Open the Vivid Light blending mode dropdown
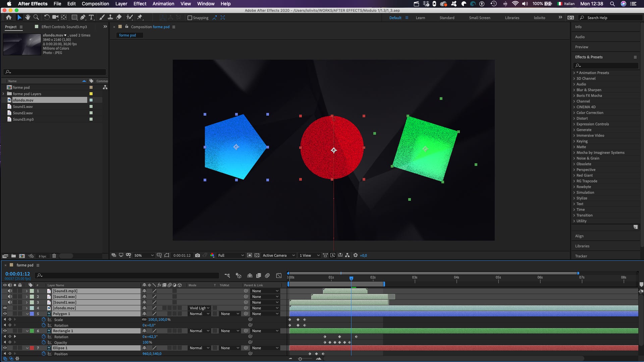This screenshot has height=362, width=644. [x=200, y=308]
